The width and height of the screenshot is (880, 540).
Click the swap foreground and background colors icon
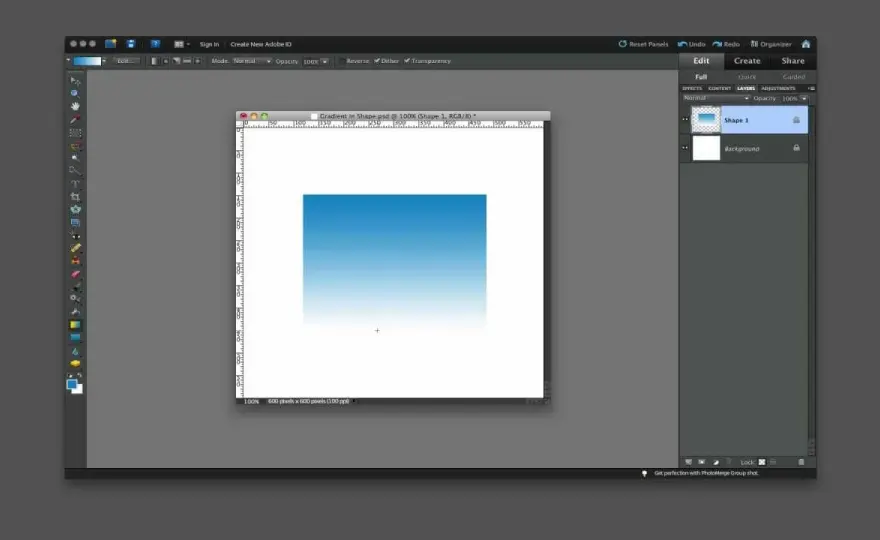click(80, 376)
